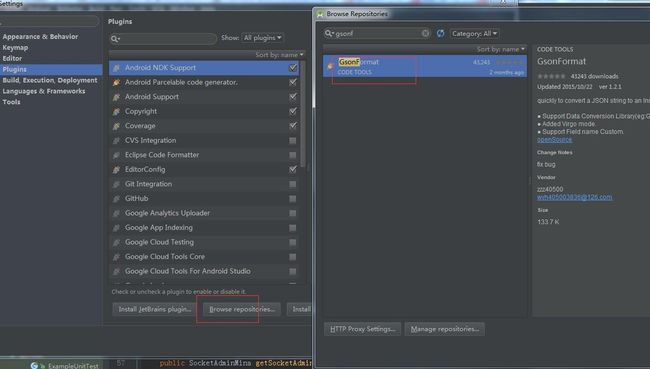
Task: Disable the Android NDK Support plugin checkbox
Action: tap(293, 68)
